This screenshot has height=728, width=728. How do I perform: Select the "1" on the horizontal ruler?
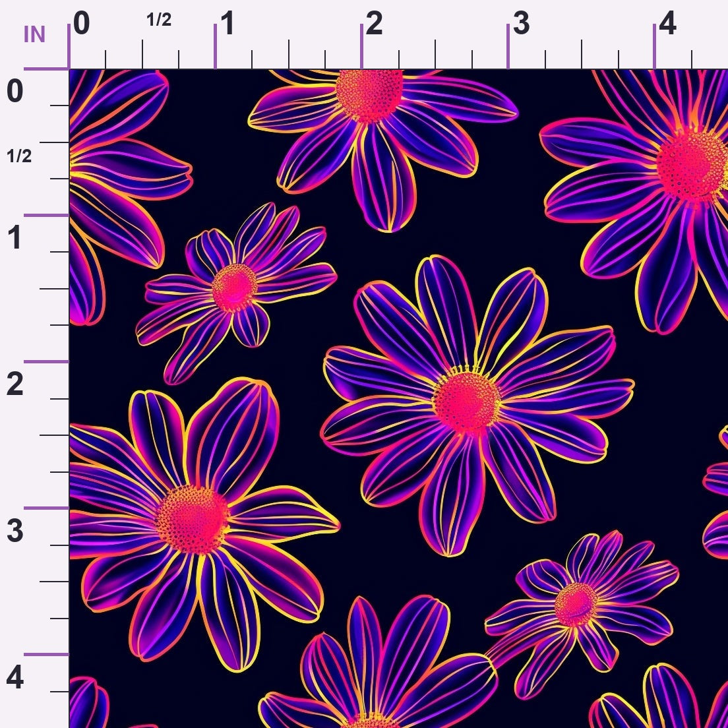[x=228, y=24]
